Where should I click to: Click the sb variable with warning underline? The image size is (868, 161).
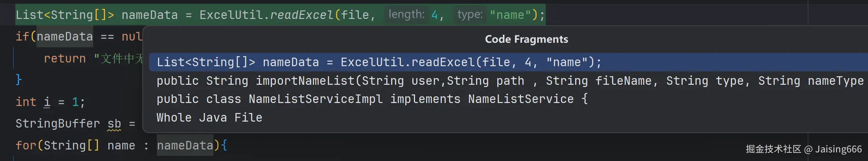click(114, 123)
